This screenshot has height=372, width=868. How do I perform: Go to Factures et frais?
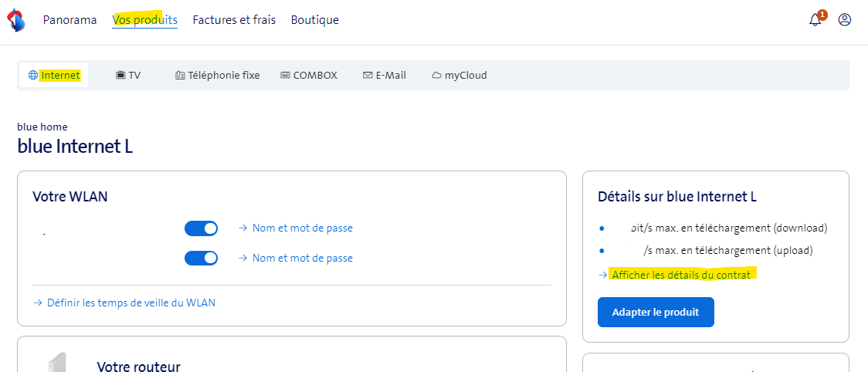(x=234, y=20)
